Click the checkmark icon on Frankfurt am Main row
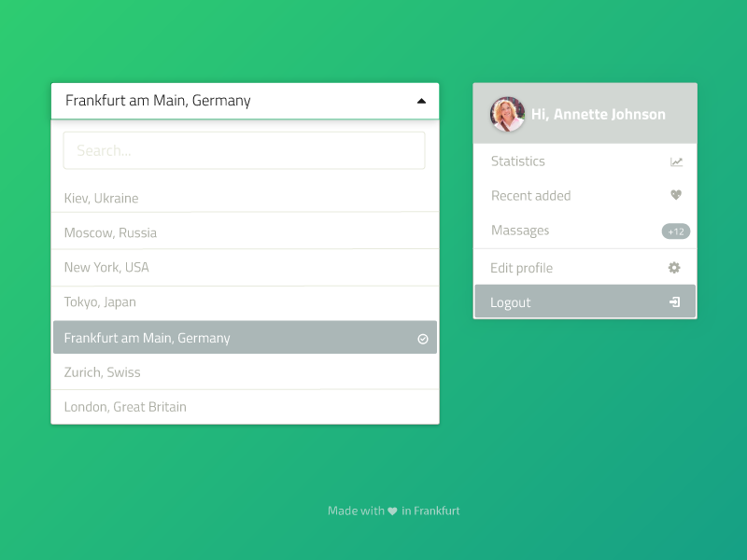 coord(422,338)
